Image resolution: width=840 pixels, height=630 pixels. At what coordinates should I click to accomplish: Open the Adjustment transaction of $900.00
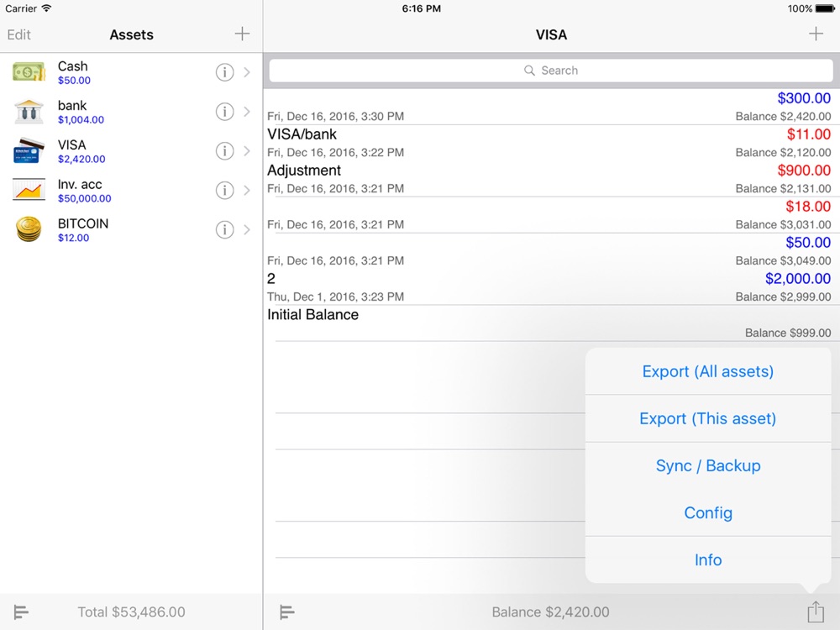[549, 179]
